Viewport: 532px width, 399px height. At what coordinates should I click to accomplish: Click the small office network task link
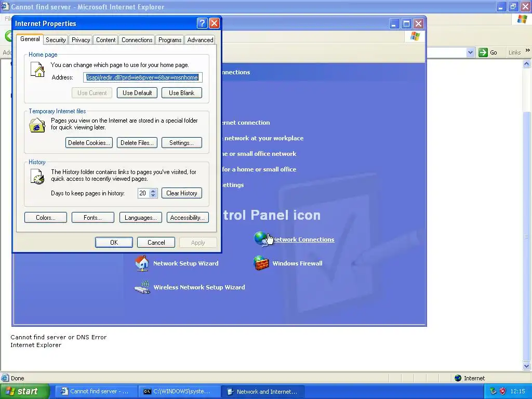pyautogui.click(x=259, y=154)
